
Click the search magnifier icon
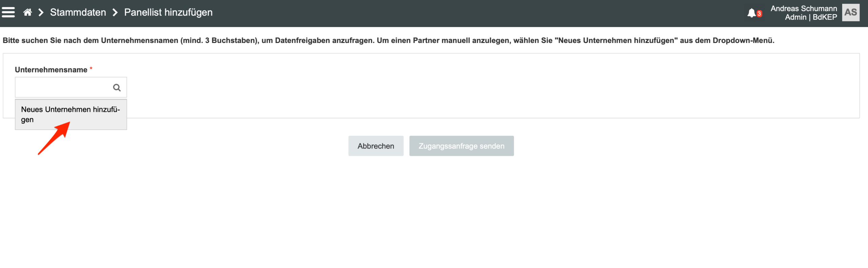[117, 88]
